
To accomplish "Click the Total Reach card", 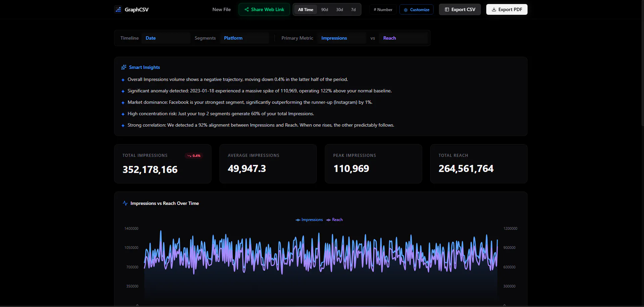I will (479, 164).
